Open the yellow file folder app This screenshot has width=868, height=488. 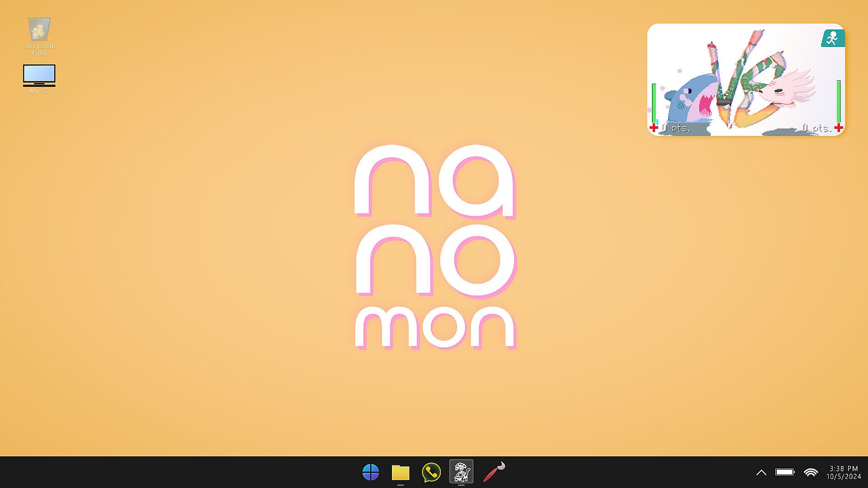click(x=401, y=472)
